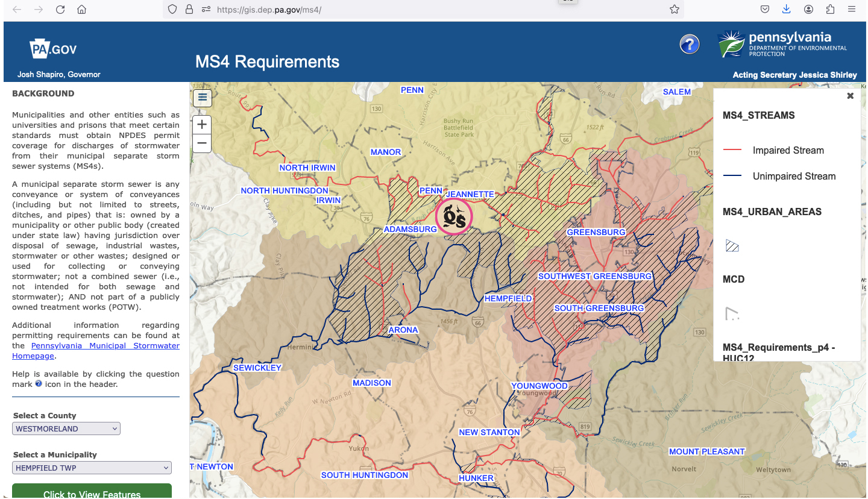Viewport: 868px width, 499px height.
Task: Go to browser home page
Action: (81, 10)
